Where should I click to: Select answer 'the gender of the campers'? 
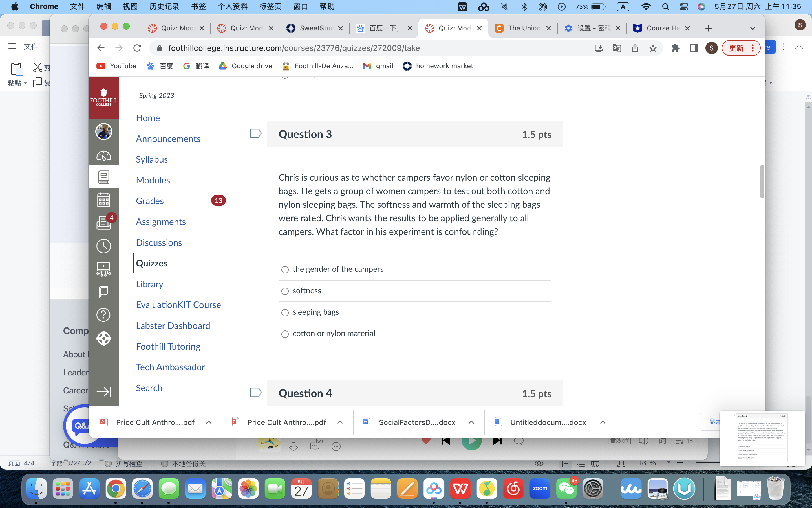[285, 270]
